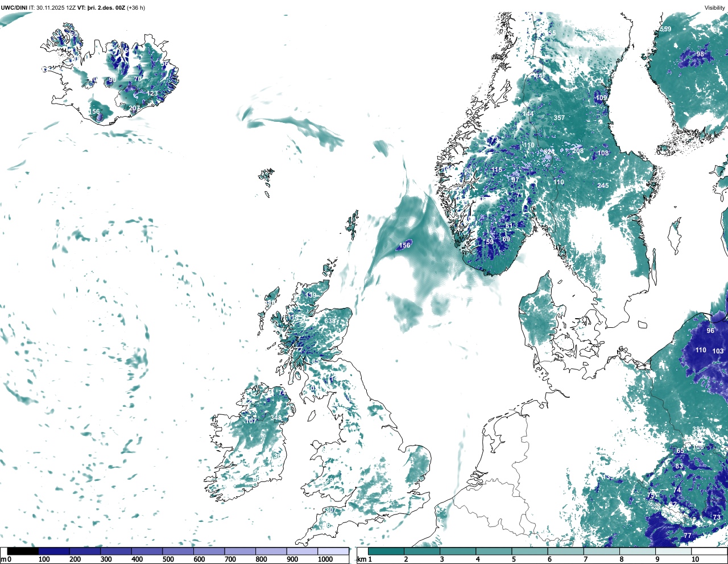Click the '59' value in southern Norway
Image resolution: width=728 pixels, height=564 pixels.
[490, 242]
